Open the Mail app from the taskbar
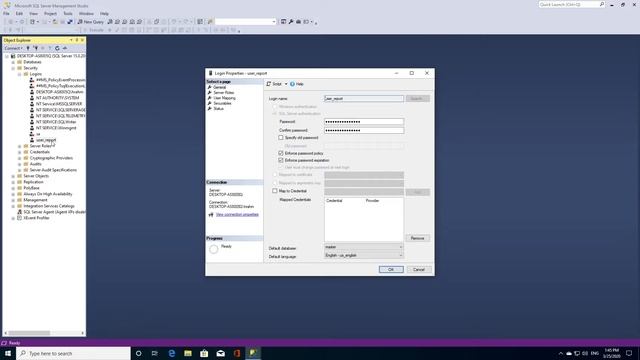Screen dimensions: 640x360 (x=220, y=353)
